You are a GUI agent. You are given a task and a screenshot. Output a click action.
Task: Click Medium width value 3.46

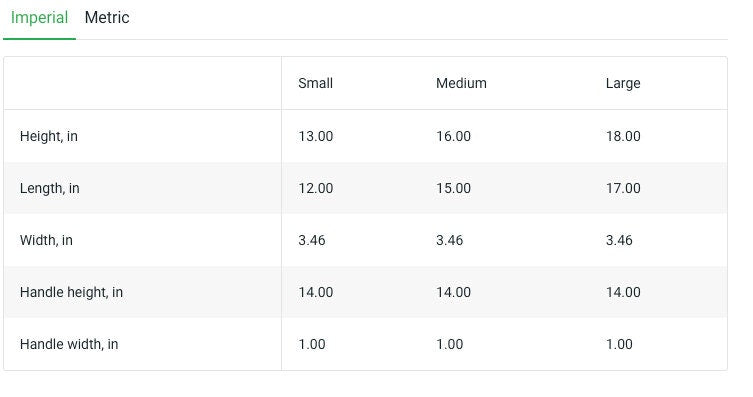coord(449,240)
